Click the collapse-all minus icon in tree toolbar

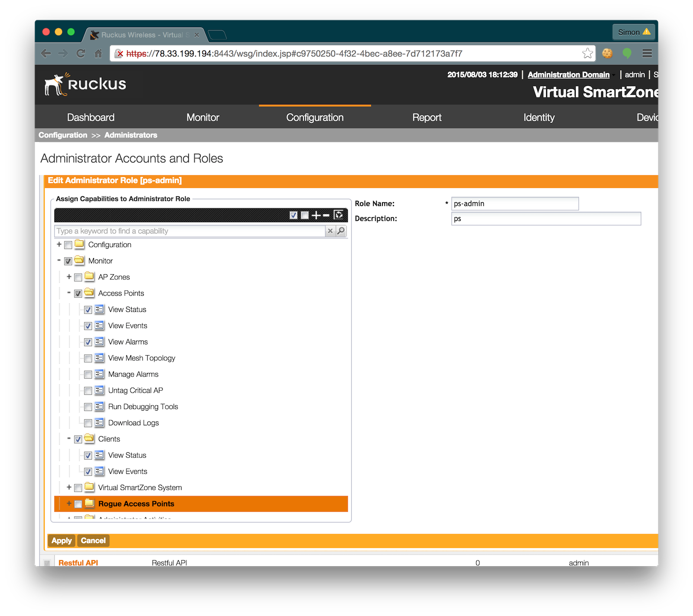tap(327, 215)
